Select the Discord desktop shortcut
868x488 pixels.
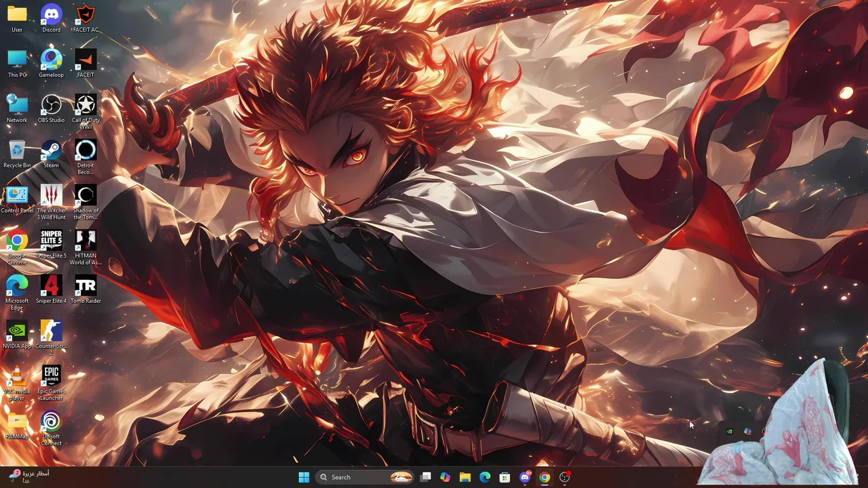coord(51,18)
